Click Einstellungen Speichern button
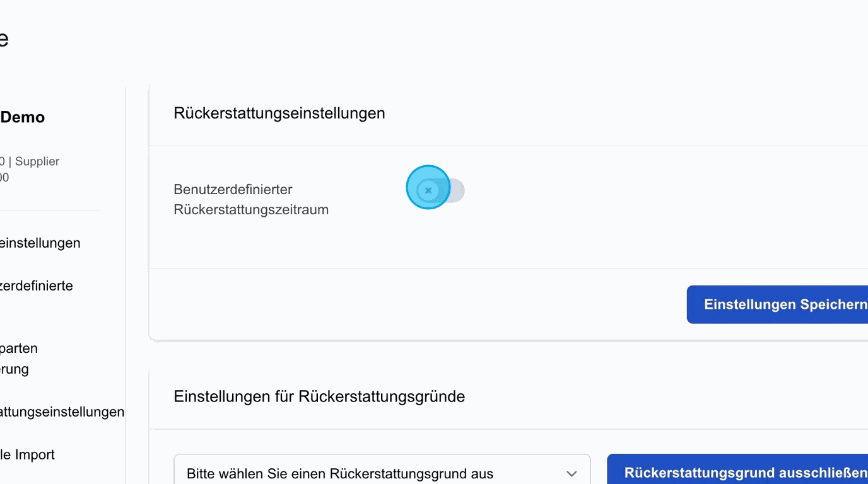The width and height of the screenshot is (868, 484). (x=777, y=304)
